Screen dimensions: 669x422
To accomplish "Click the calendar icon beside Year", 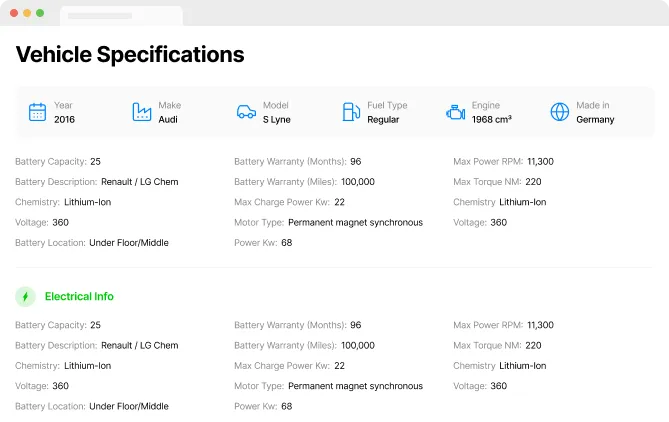I will [x=38, y=112].
